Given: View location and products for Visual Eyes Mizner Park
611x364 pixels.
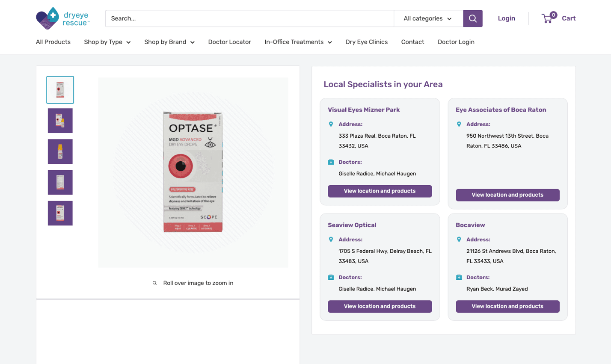Looking at the screenshot, I should [x=380, y=191].
